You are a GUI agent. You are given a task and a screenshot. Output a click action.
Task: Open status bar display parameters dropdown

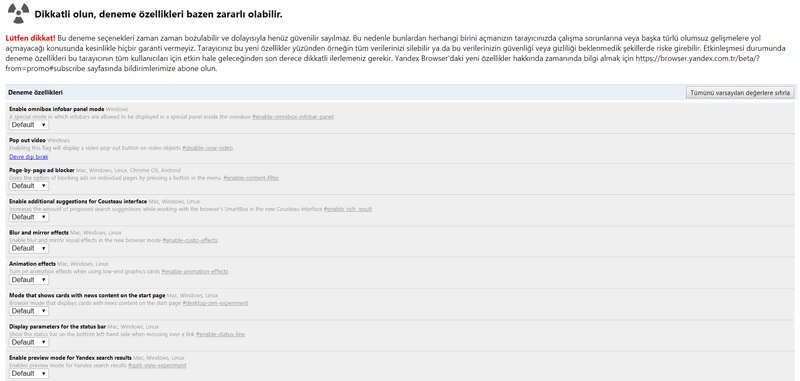point(29,342)
